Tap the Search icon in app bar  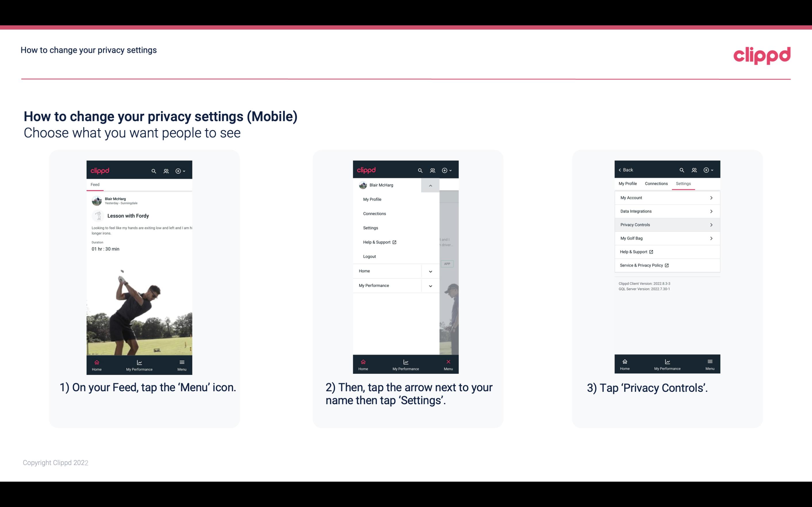(153, 170)
